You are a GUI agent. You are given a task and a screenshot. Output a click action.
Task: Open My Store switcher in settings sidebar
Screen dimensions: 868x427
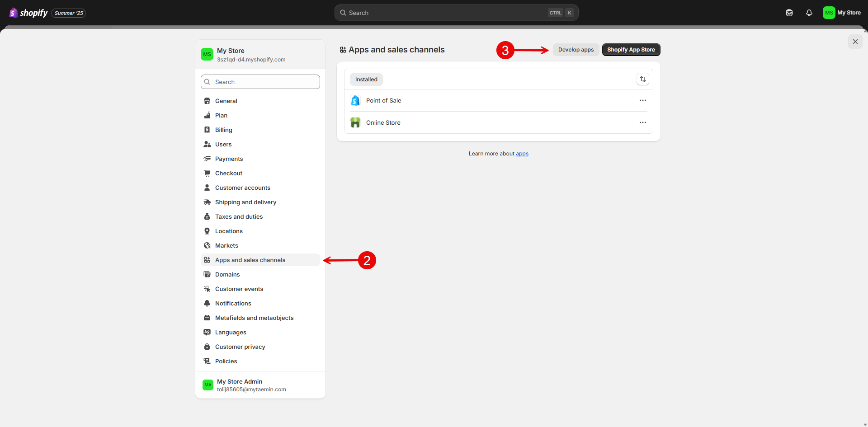[260, 55]
